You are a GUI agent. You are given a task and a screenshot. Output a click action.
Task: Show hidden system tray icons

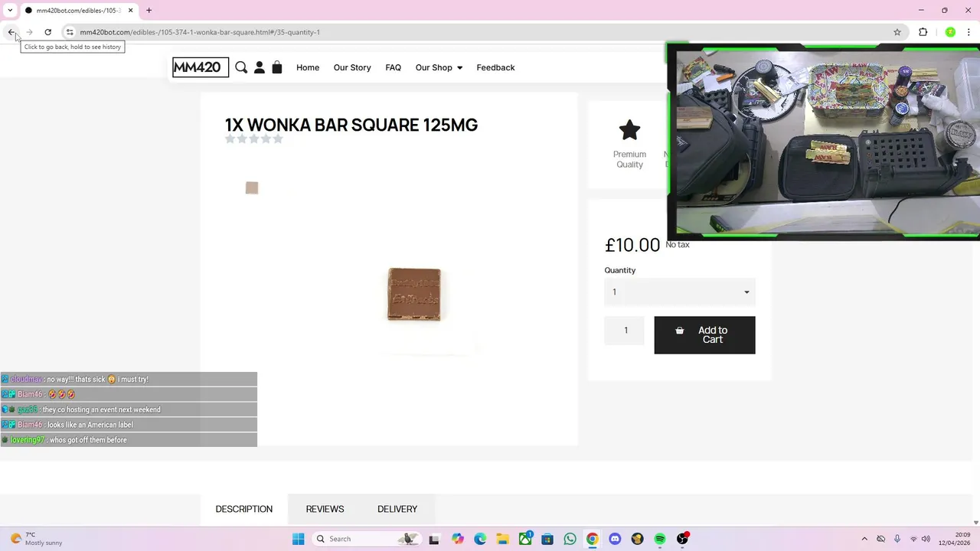(864, 539)
